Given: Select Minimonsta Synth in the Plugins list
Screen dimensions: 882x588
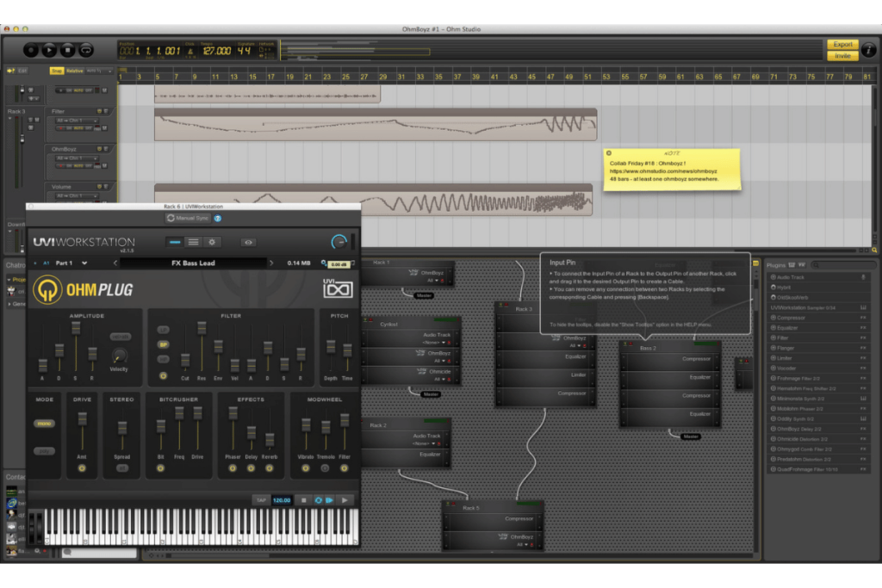Looking at the screenshot, I should (818, 399).
